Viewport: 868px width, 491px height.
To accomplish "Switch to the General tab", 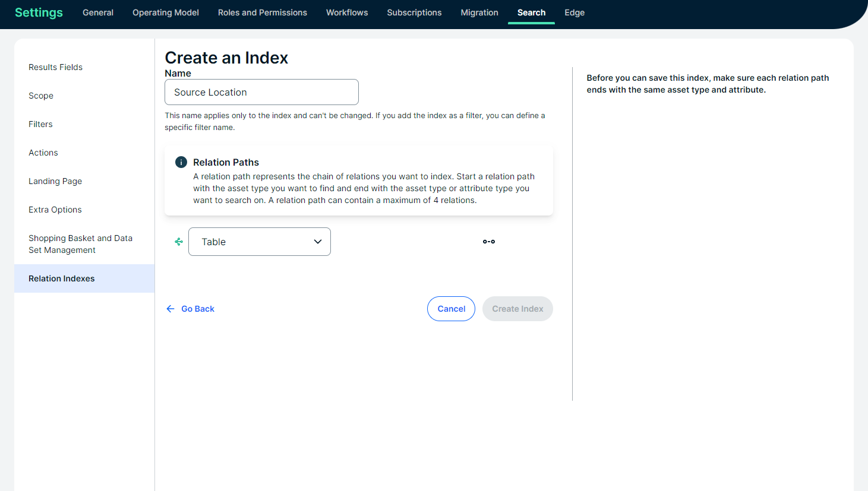I will (98, 12).
